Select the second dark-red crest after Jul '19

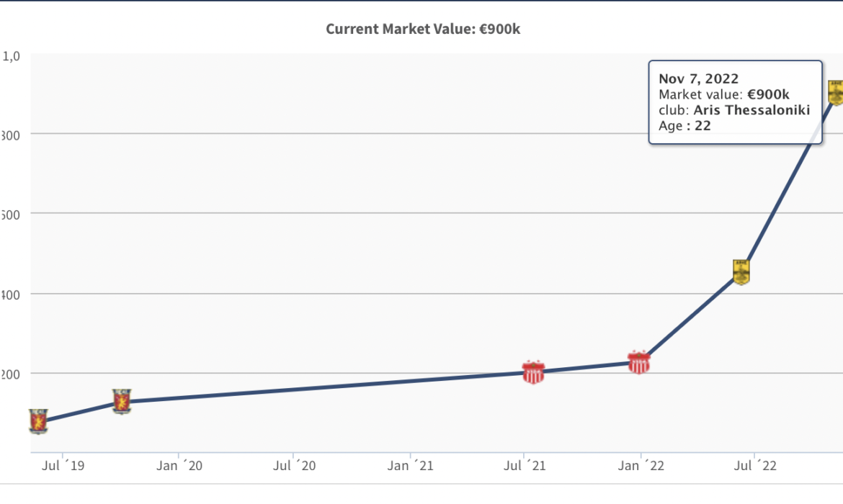pyautogui.click(x=122, y=401)
